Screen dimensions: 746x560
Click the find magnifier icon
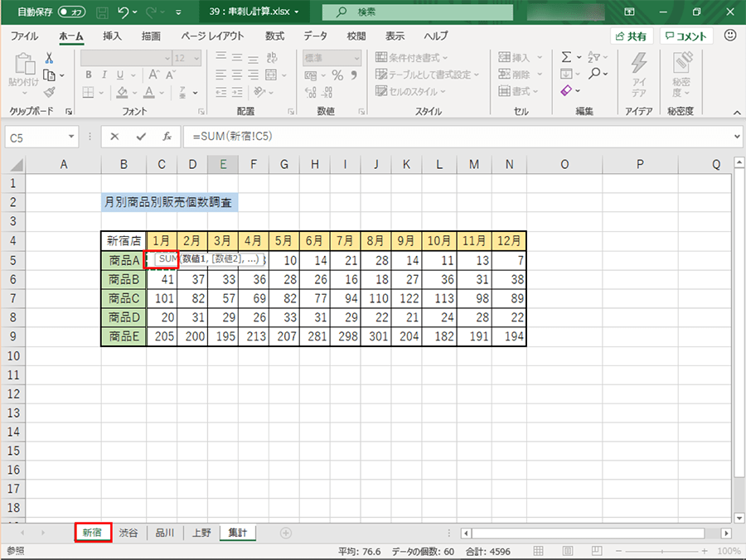tap(594, 74)
